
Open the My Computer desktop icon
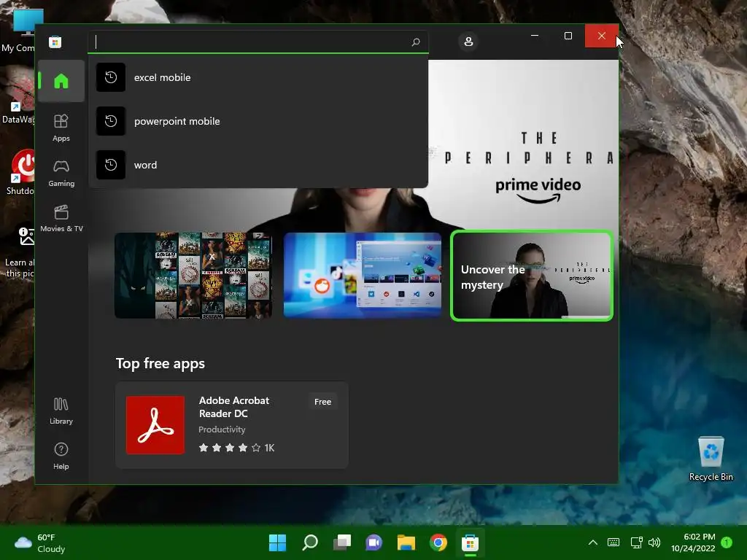[x=19, y=31]
